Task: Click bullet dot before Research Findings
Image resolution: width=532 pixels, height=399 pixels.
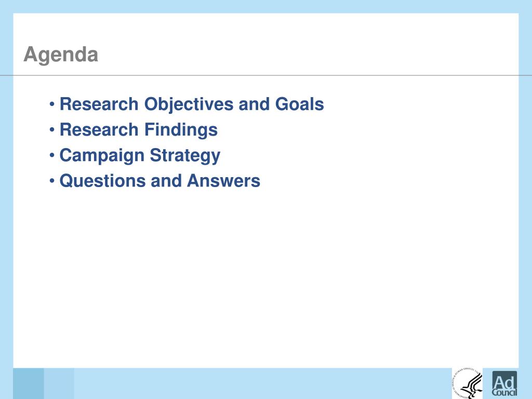Action: [x=52, y=129]
